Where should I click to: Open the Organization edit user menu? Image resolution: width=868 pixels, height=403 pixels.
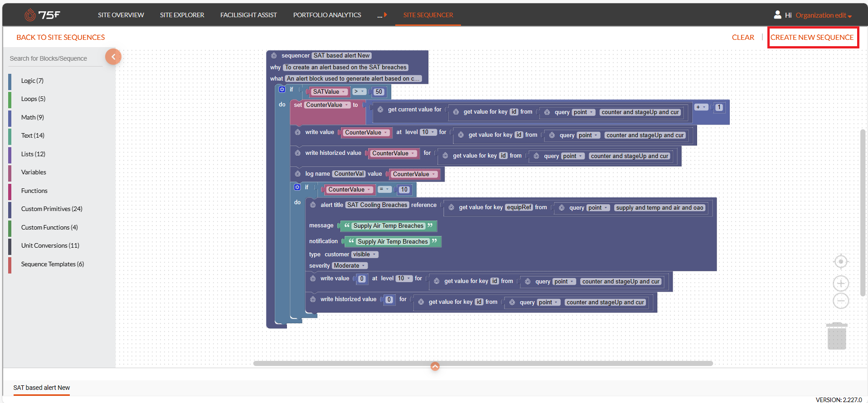[x=824, y=15]
